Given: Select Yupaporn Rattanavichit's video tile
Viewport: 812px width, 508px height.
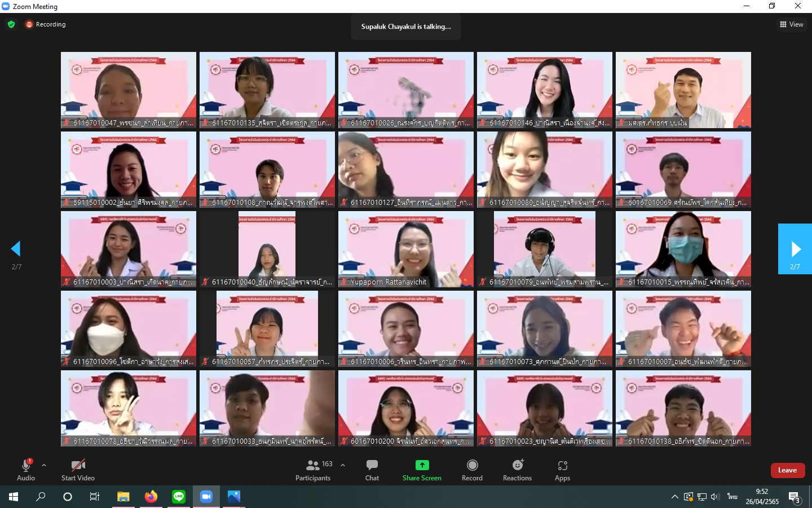Looking at the screenshot, I should tap(406, 249).
